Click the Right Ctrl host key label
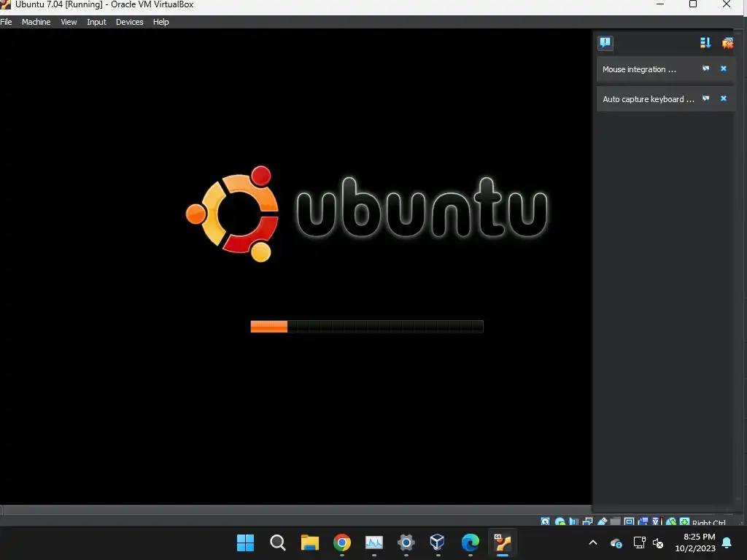The height and width of the screenshot is (560, 747). coord(709,522)
